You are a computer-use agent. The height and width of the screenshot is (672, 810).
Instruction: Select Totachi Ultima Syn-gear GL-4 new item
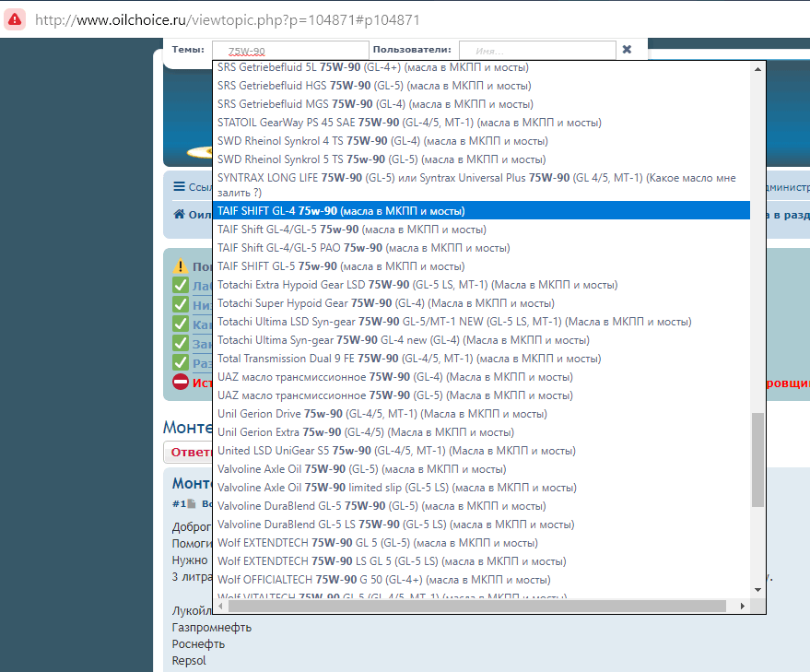tap(481, 340)
